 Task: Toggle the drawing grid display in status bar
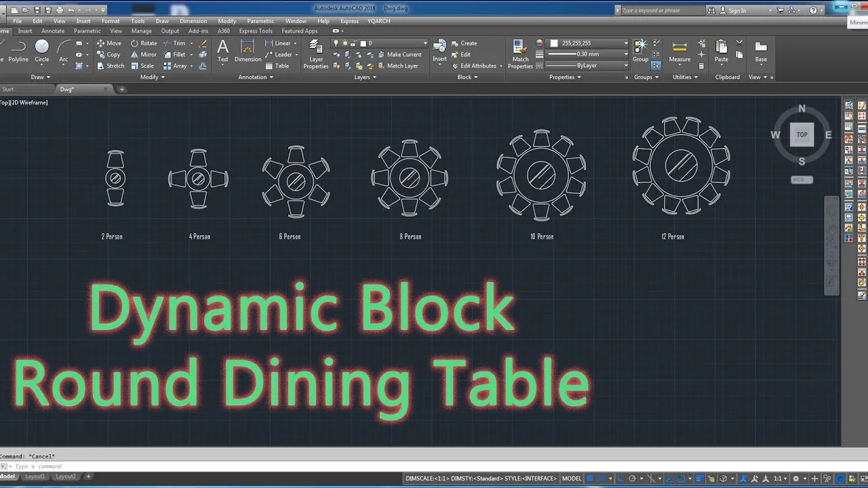(590, 479)
